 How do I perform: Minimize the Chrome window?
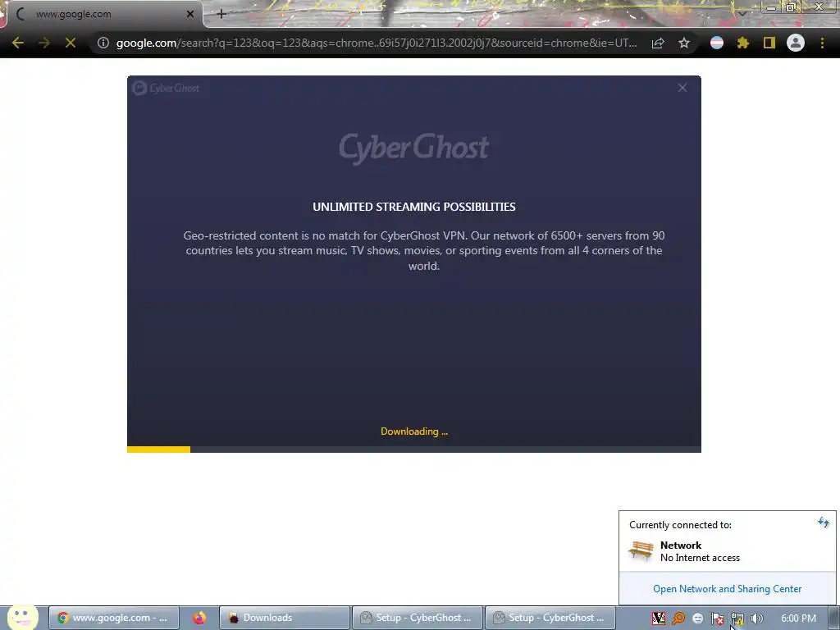771,7
